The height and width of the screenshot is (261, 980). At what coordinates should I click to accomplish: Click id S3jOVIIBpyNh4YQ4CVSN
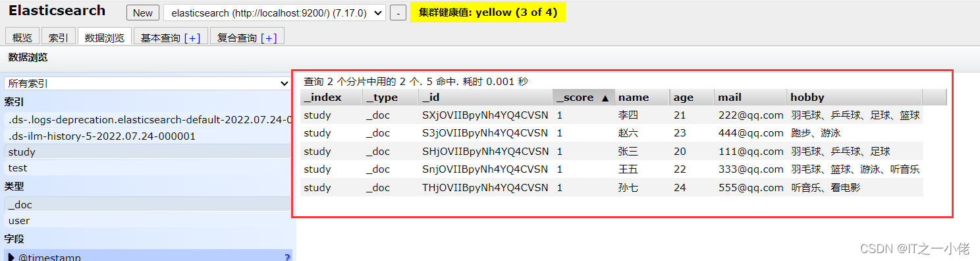485,133
